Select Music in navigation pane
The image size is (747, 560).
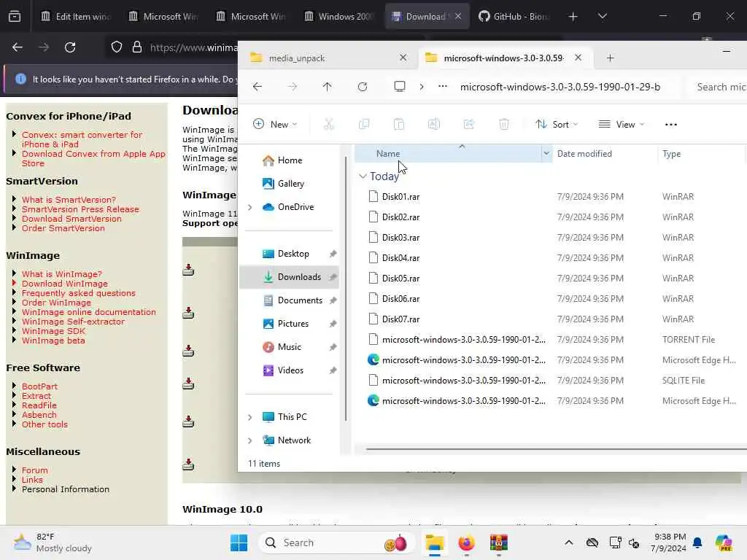click(x=289, y=347)
